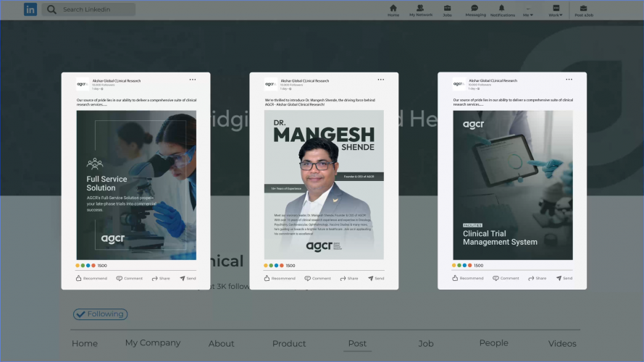Switch to the About tab
Image resolution: width=644 pixels, height=362 pixels.
coord(221,343)
